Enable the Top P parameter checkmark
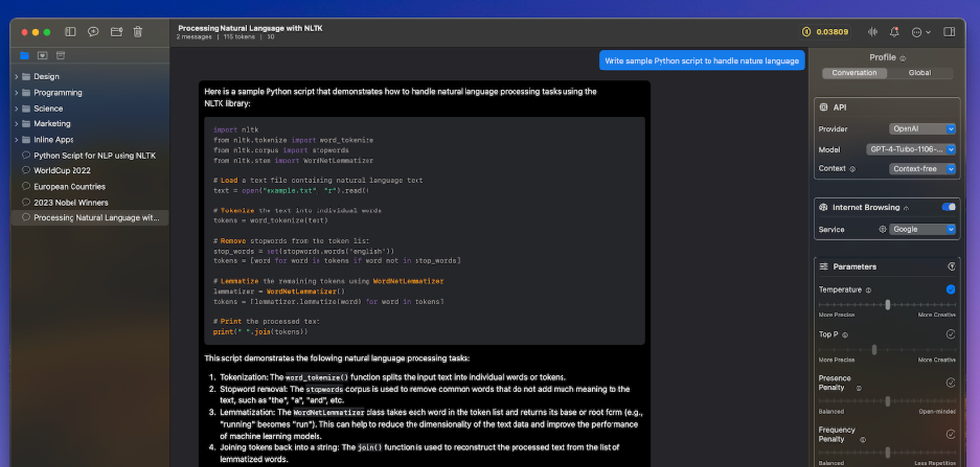The height and width of the screenshot is (467, 980). click(951, 334)
